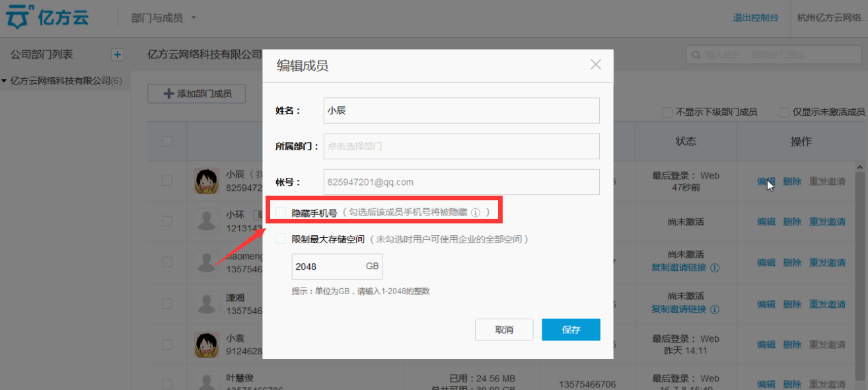The image size is (868, 390).
Task: Click the storage size GB input field
Action: coord(328,266)
